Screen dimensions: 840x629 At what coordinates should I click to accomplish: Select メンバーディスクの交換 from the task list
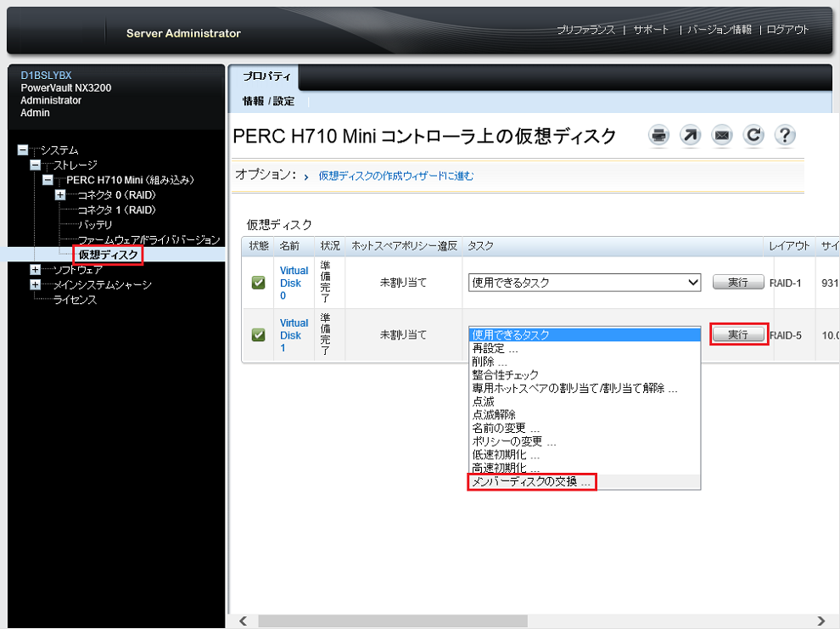(x=531, y=481)
